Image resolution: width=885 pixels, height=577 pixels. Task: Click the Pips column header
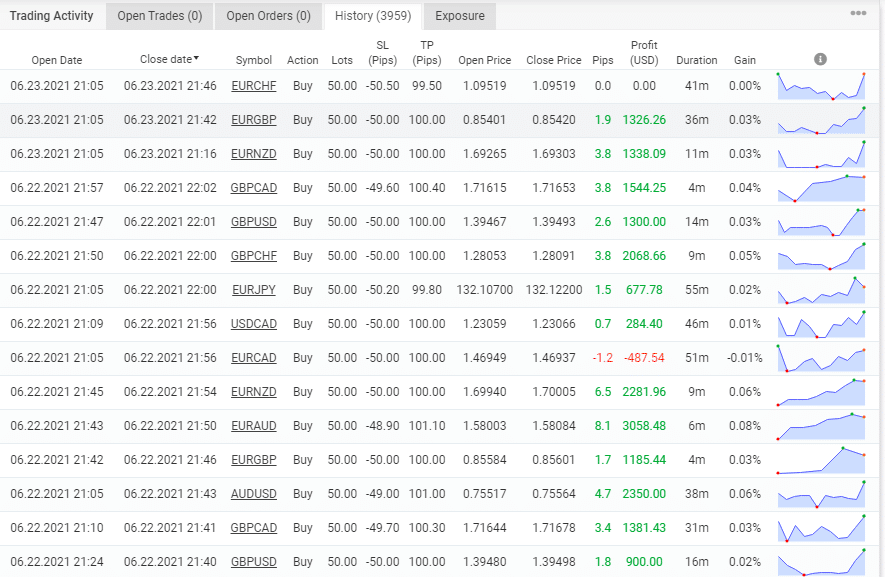(602, 59)
